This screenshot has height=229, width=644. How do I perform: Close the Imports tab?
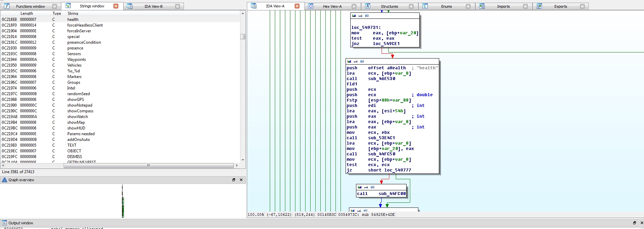(x=525, y=6)
